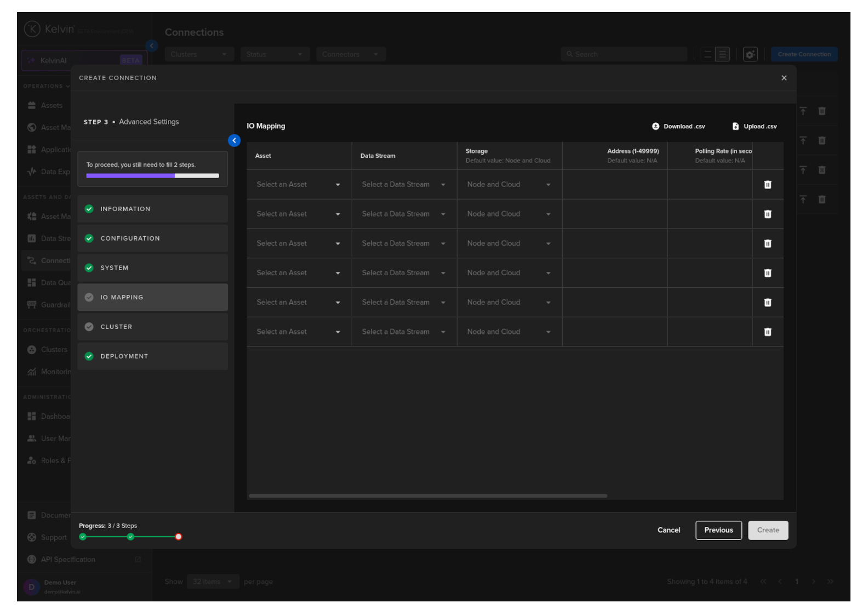
Task: Open the fourth row Node and Cloud storage dropdown
Action: tap(509, 273)
